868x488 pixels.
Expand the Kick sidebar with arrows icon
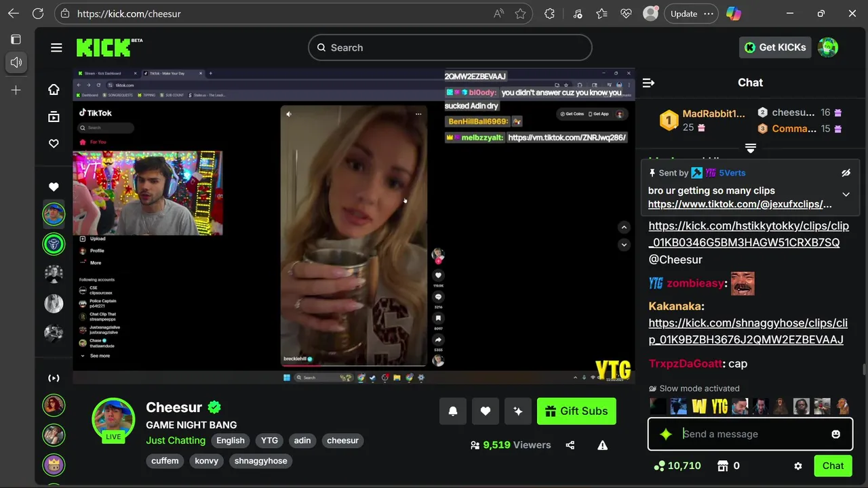[54, 378]
